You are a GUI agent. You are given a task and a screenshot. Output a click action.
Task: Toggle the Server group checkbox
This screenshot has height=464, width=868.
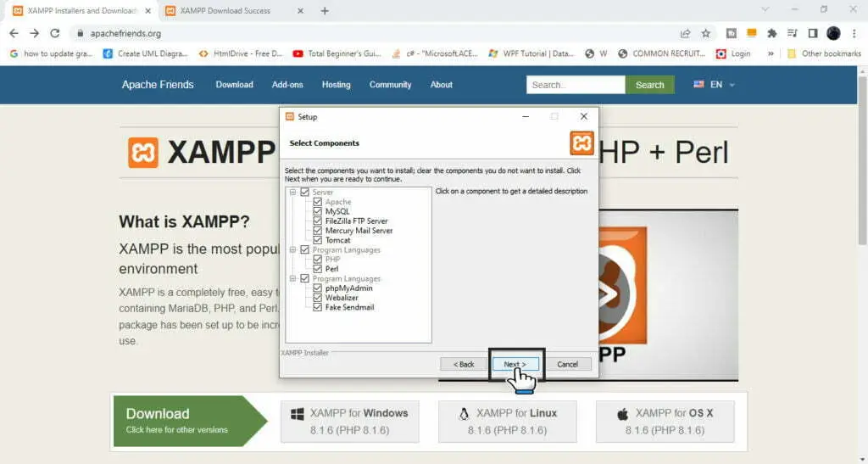tap(304, 193)
